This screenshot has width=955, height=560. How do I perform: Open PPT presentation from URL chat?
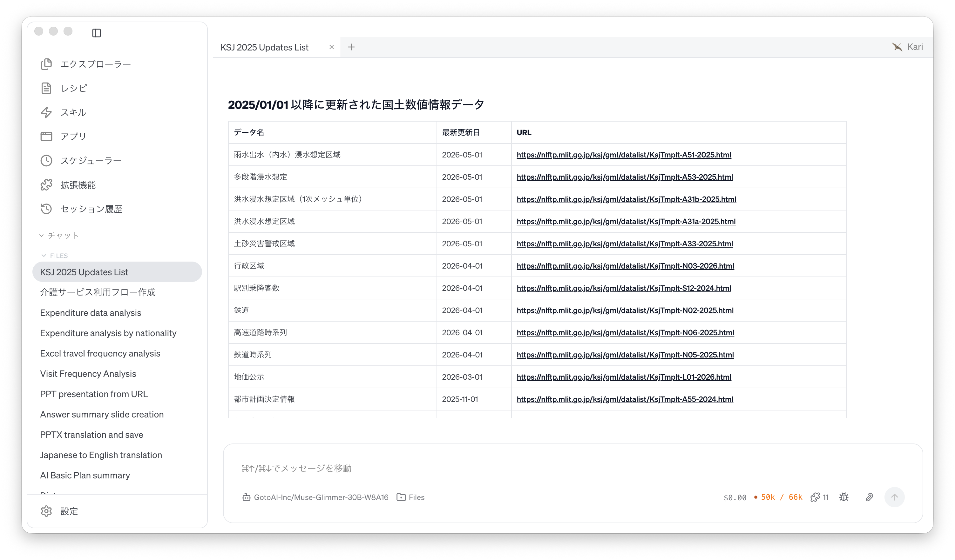(94, 394)
